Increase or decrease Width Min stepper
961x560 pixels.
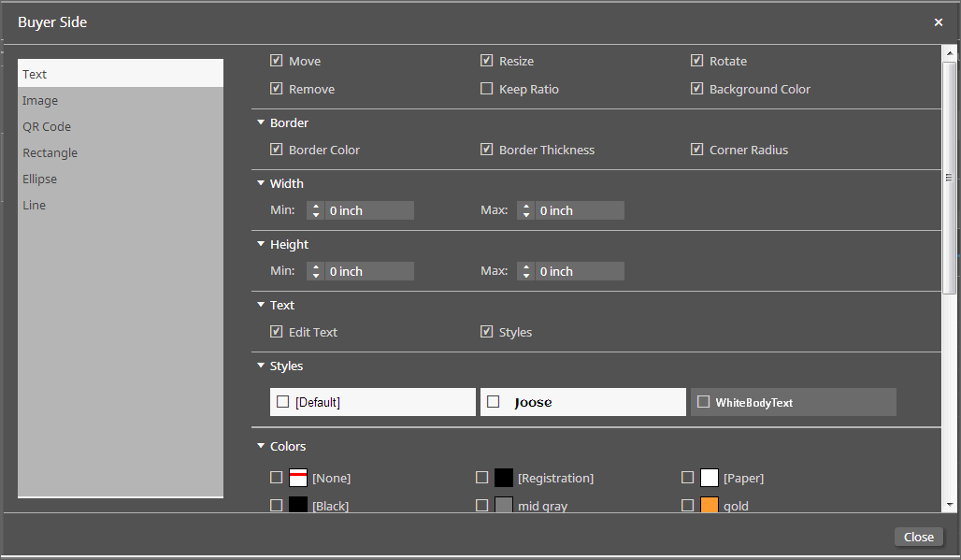pos(316,210)
